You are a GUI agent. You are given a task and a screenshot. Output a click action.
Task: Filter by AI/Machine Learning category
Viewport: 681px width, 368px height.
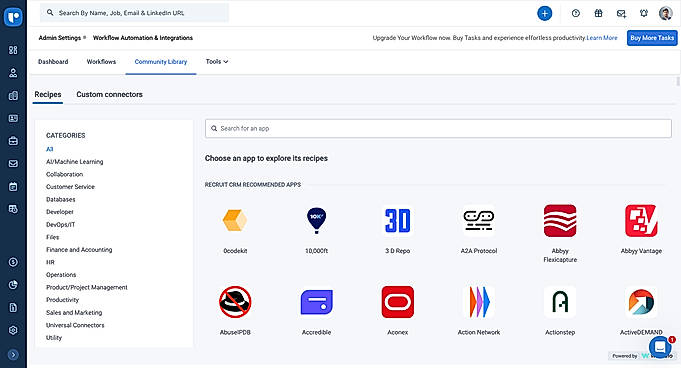coord(75,162)
